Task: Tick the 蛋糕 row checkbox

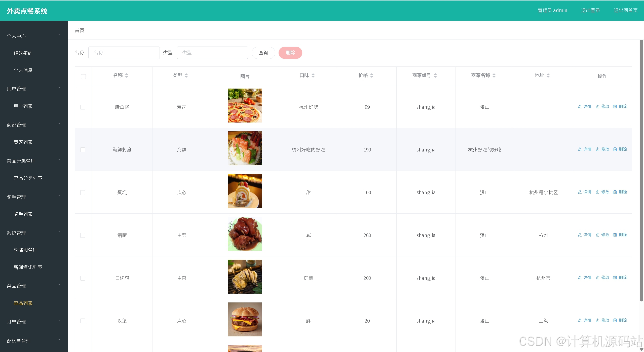Action: point(83,192)
